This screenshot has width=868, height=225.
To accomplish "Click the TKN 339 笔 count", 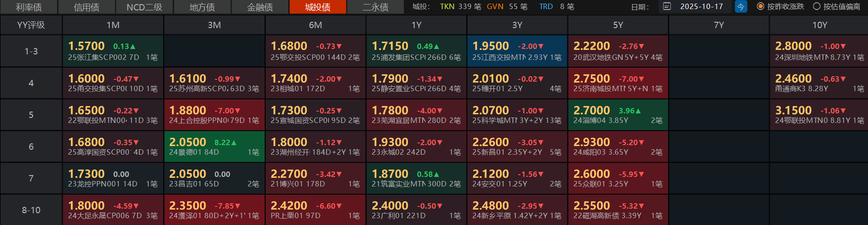I will pyautogui.click(x=461, y=6).
